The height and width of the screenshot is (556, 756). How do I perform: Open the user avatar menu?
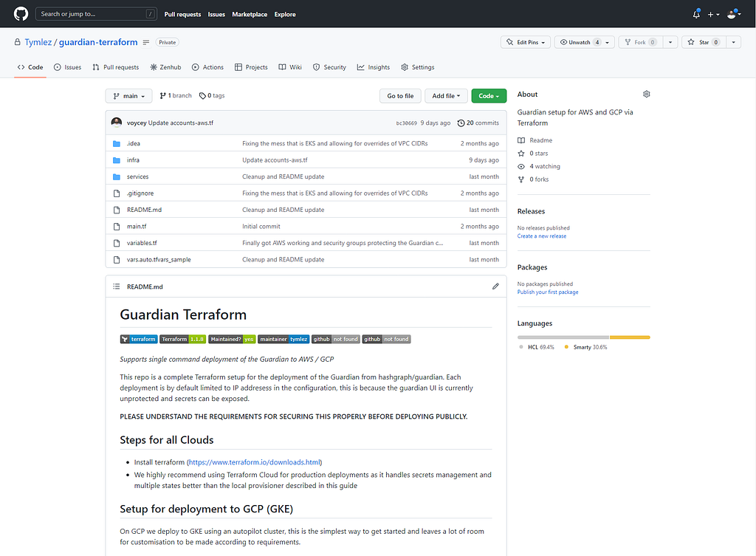[x=734, y=14]
